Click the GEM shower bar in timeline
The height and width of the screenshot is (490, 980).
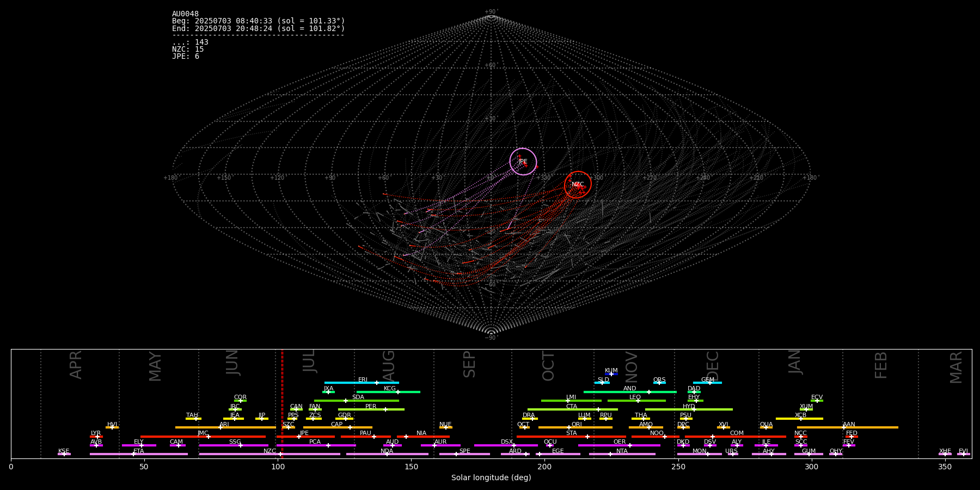pyautogui.click(x=707, y=383)
